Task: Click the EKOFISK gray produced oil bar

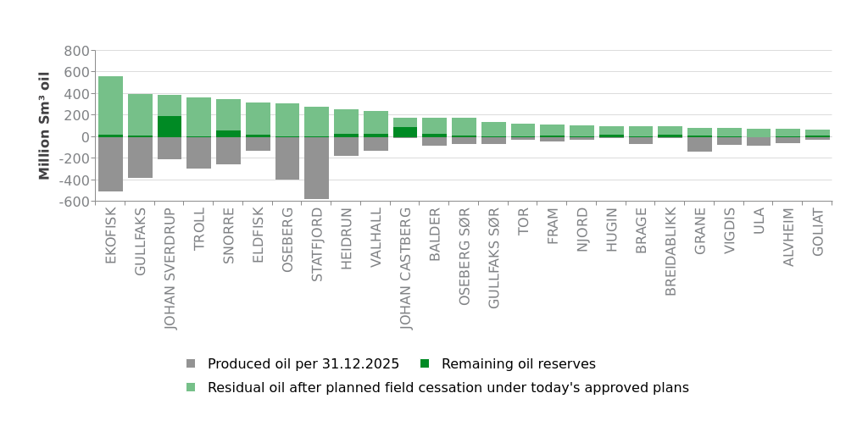Action: [110, 163]
